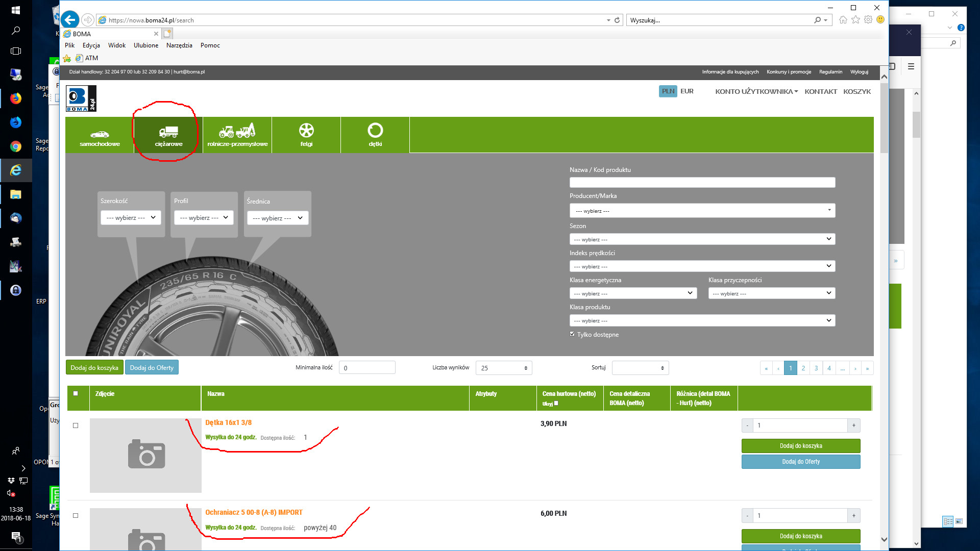This screenshot has width=980, height=551.
Task: Launch Firefox from the Windows taskbar
Action: 16,98
